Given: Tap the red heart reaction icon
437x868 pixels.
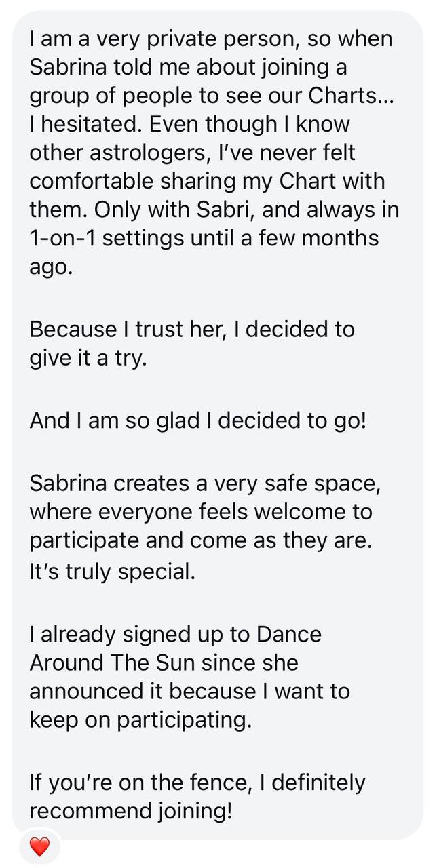Looking at the screenshot, I should click(x=40, y=846).
